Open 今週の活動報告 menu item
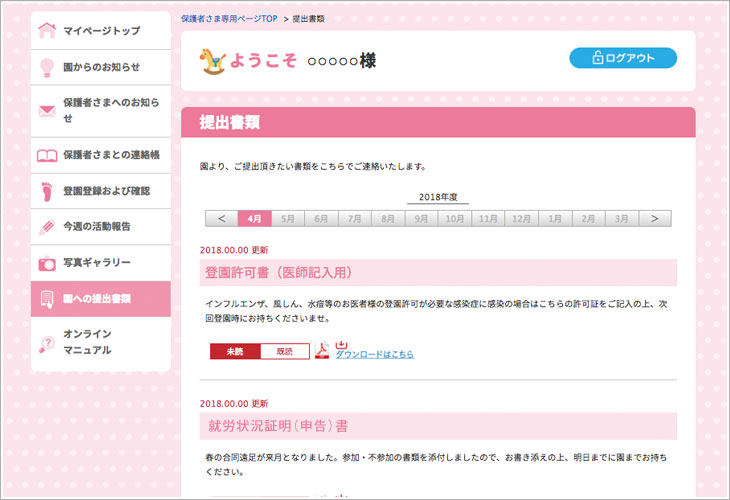 coord(101,227)
